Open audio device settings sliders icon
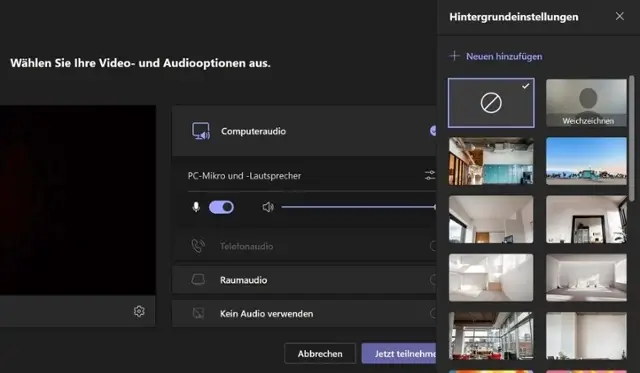 pyautogui.click(x=430, y=175)
